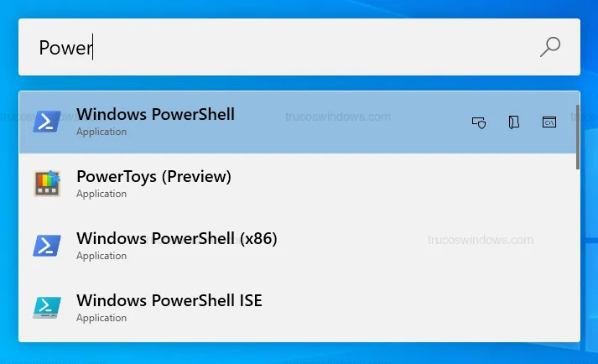Click the Windows PowerShell (x86) app icon

46,246
